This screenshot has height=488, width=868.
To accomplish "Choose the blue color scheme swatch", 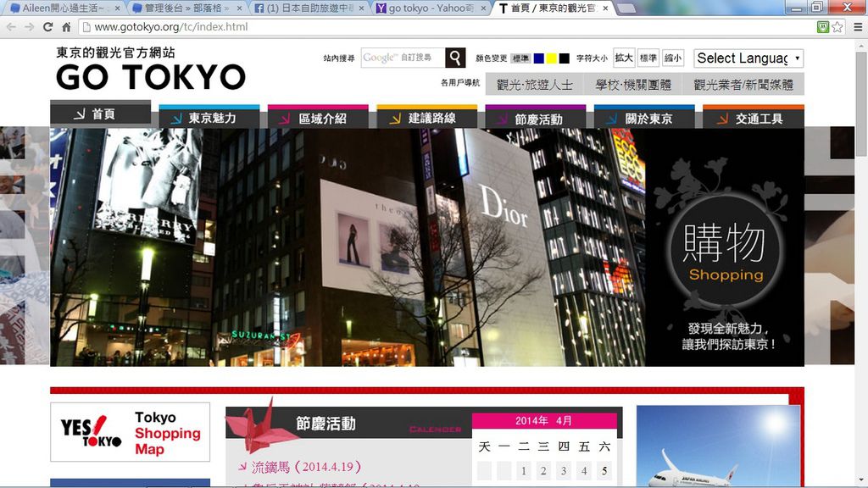I will click(538, 58).
